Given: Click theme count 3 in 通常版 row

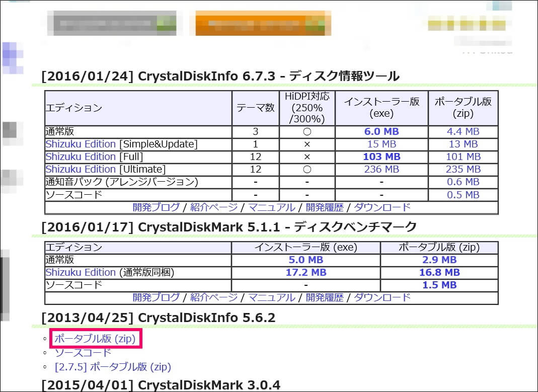Looking at the screenshot, I should pos(255,132).
